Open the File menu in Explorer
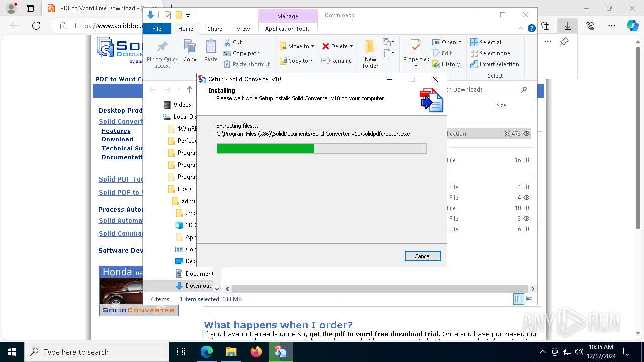This screenshot has width=644, height=362. (x=157, y=29)
